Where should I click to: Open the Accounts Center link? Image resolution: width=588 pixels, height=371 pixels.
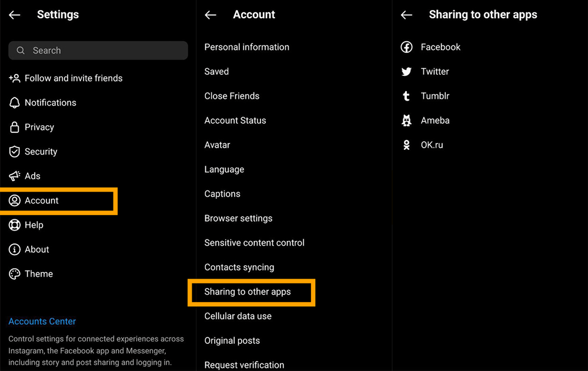(x=42, y=322)
